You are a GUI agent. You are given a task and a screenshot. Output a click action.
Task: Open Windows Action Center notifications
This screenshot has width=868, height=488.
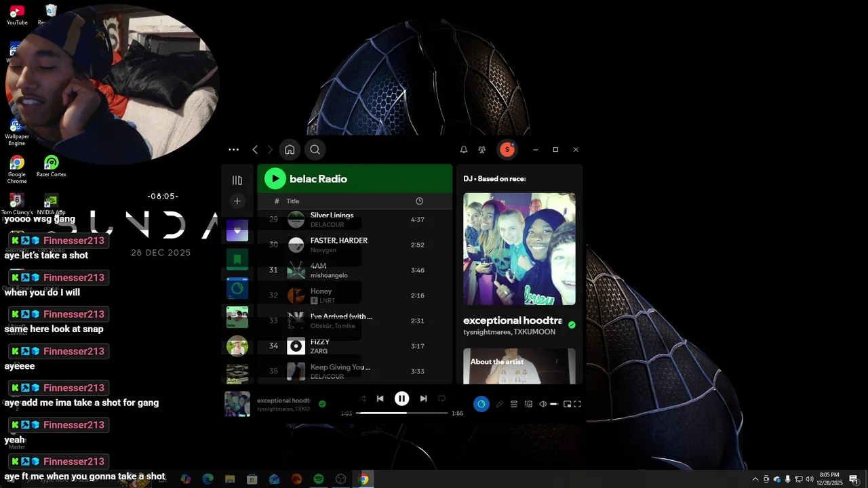854,479
